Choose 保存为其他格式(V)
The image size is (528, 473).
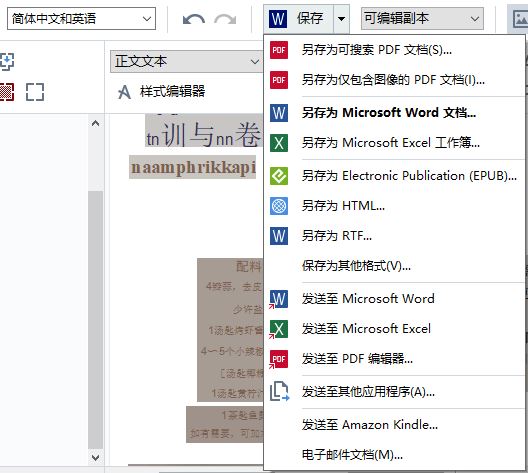(x=394, y=266)
